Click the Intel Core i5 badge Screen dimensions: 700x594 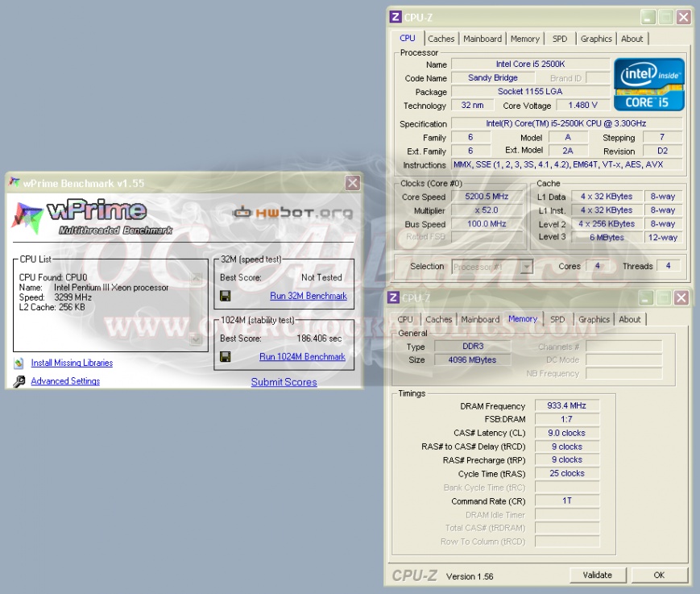tap(649, 84)
